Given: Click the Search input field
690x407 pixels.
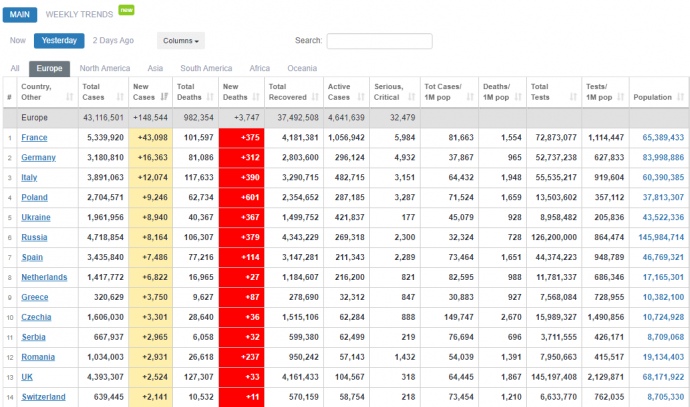Looking at the screenshot, I should tap(379, 41).
